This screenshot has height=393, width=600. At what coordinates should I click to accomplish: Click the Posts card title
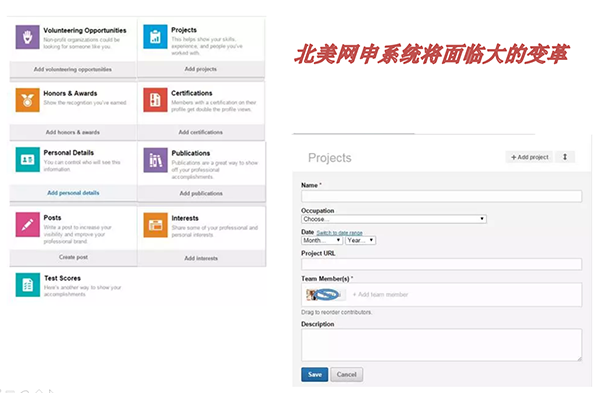click(52, 217)
